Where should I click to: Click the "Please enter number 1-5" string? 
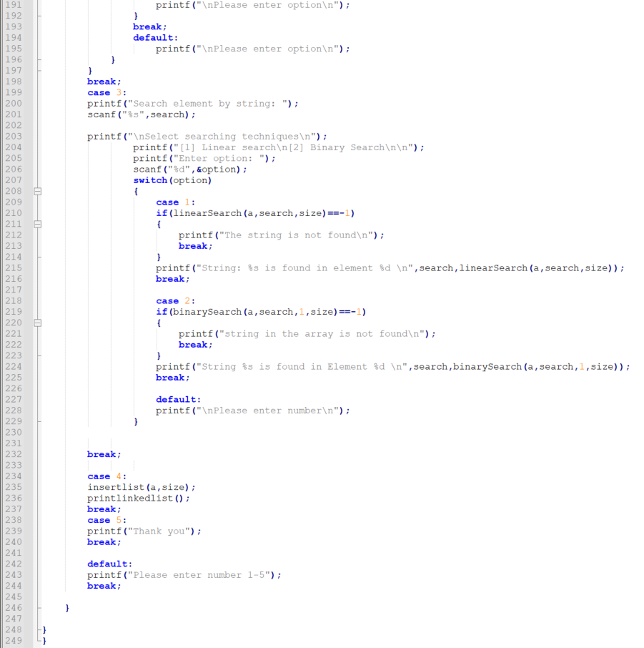click(x=193, y=574)
